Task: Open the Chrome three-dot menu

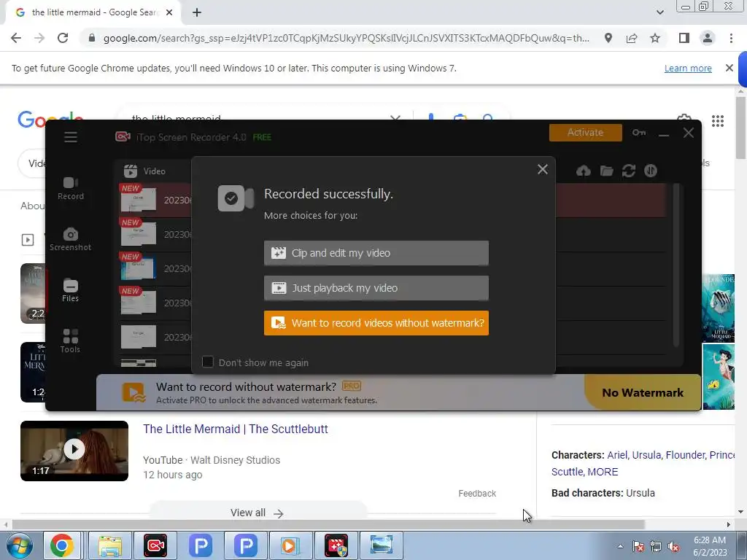Action: coord(731,38)
